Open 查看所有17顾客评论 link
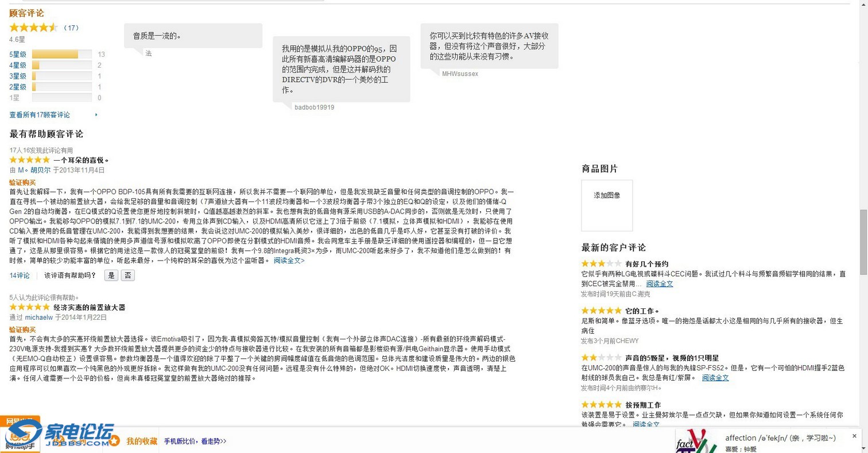Image resolution: width=868 pixels, height=453 pixels. coord(40,115)
